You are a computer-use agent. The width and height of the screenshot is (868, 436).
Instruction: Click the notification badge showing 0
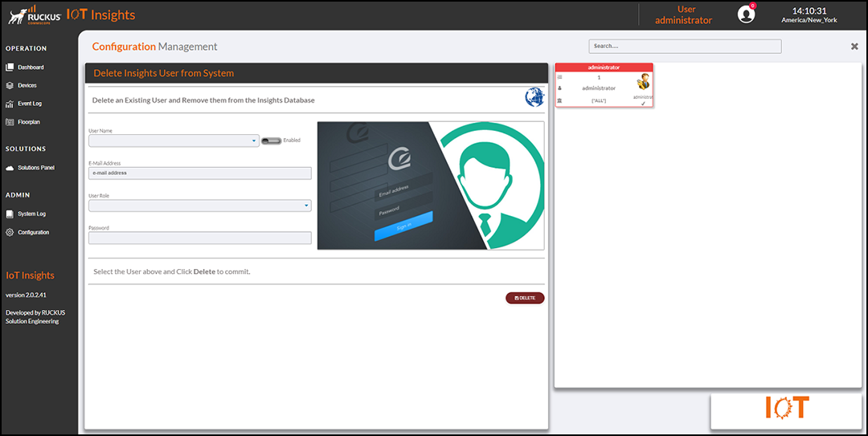pyautogui.click(x=752, y=6)
